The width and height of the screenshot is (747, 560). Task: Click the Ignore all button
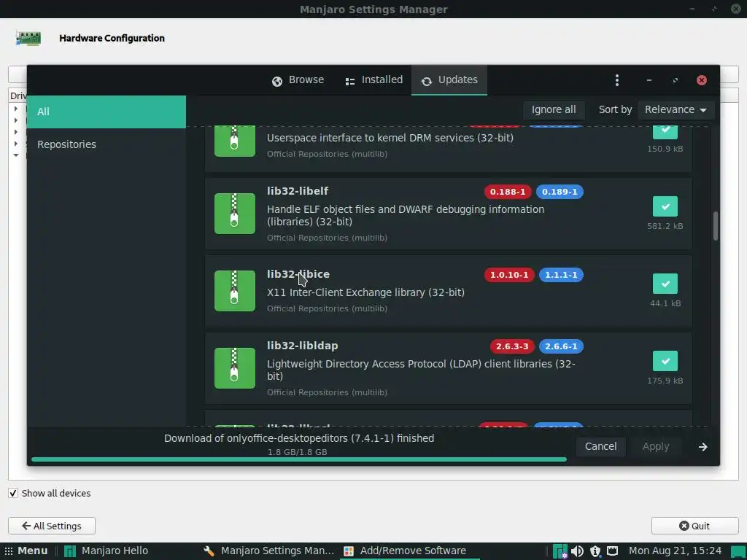[x=554, y=109]
